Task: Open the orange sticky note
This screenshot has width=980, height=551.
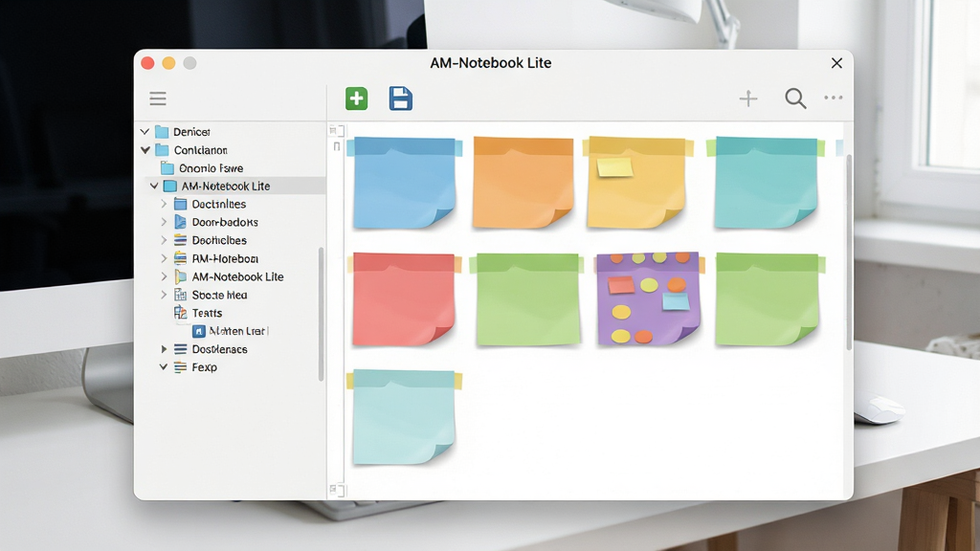Action: [523, 183]
